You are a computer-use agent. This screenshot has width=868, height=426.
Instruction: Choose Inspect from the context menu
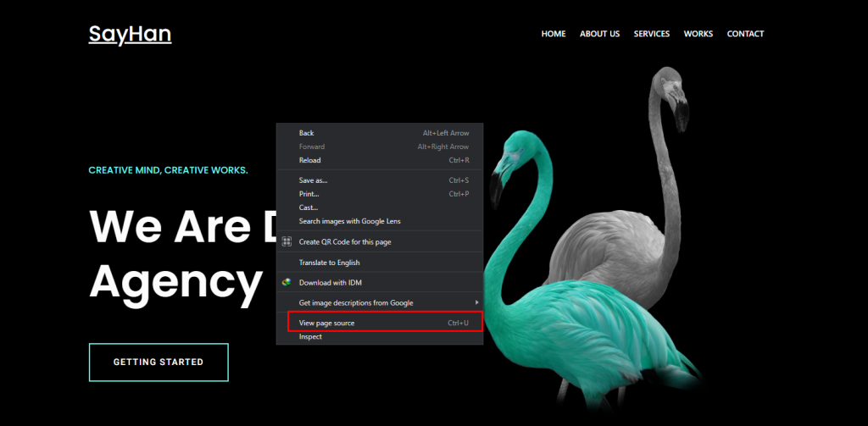pos(380,336)
